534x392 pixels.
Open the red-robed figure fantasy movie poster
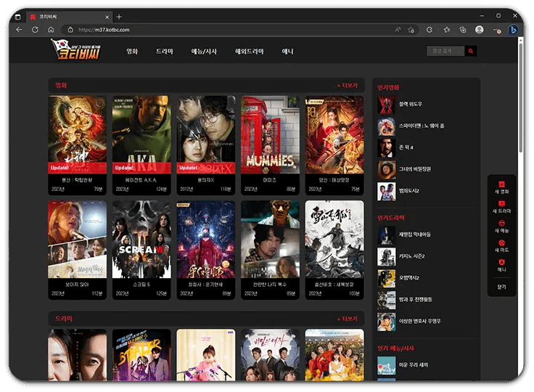[206, 240]
